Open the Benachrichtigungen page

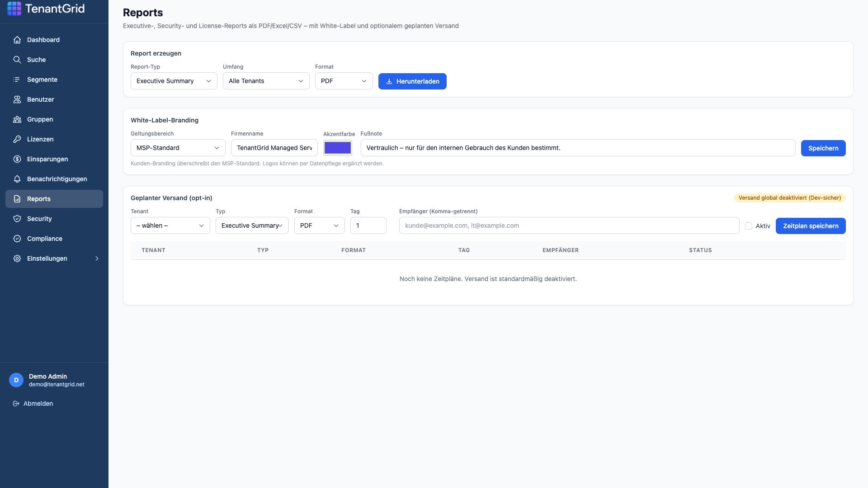pyautogui.click(x=54, y=179)
